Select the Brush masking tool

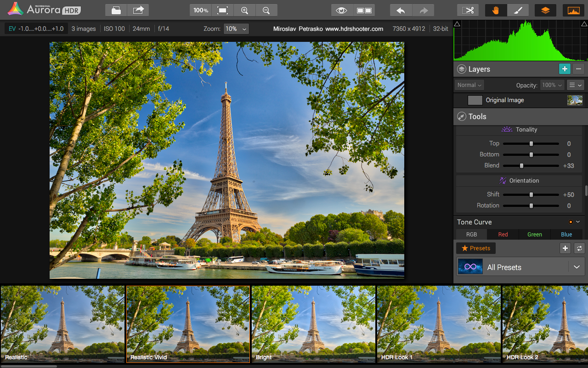click(x=518, y=10)
